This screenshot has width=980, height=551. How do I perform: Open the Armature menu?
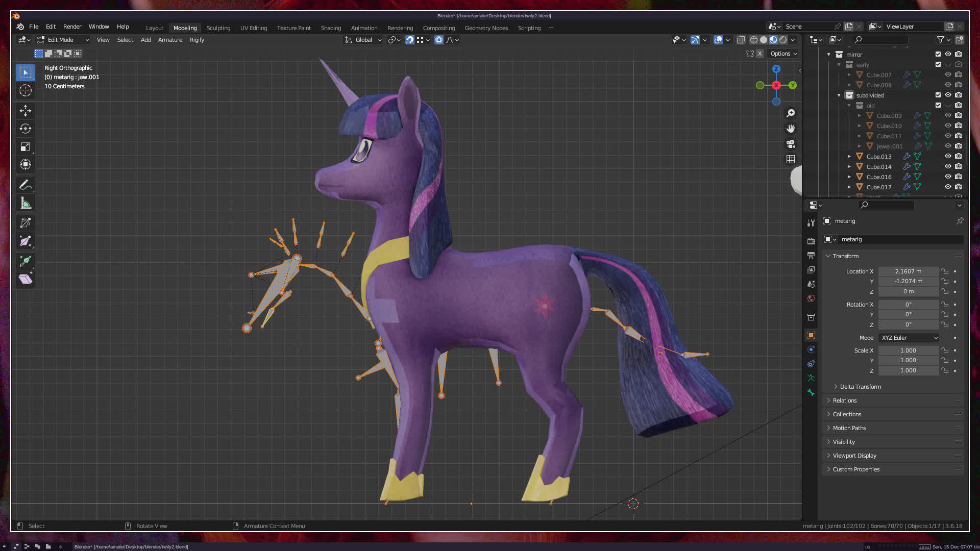pyautogui.click(x=170, y=40)
